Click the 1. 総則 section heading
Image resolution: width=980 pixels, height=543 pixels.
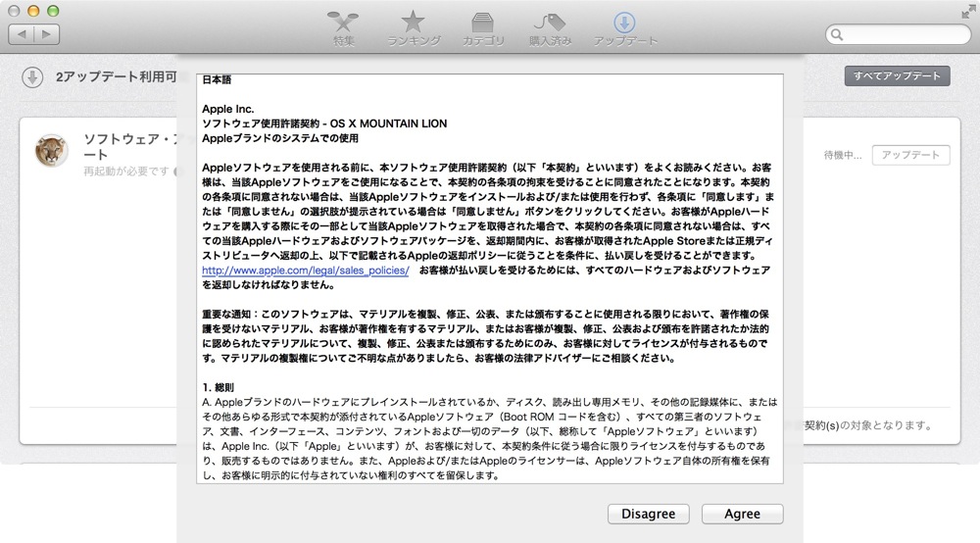(219, 387)
